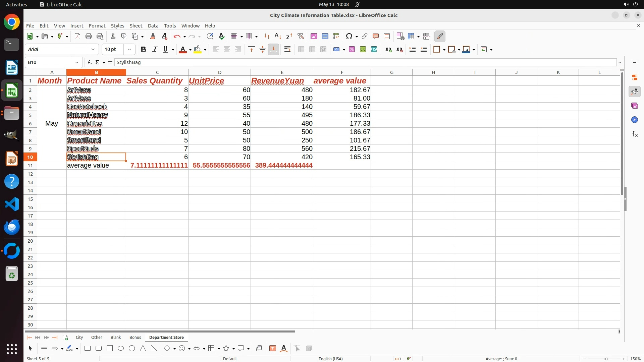Open the font size dropdown
The image size is (644, 362).
click(129, 49)
